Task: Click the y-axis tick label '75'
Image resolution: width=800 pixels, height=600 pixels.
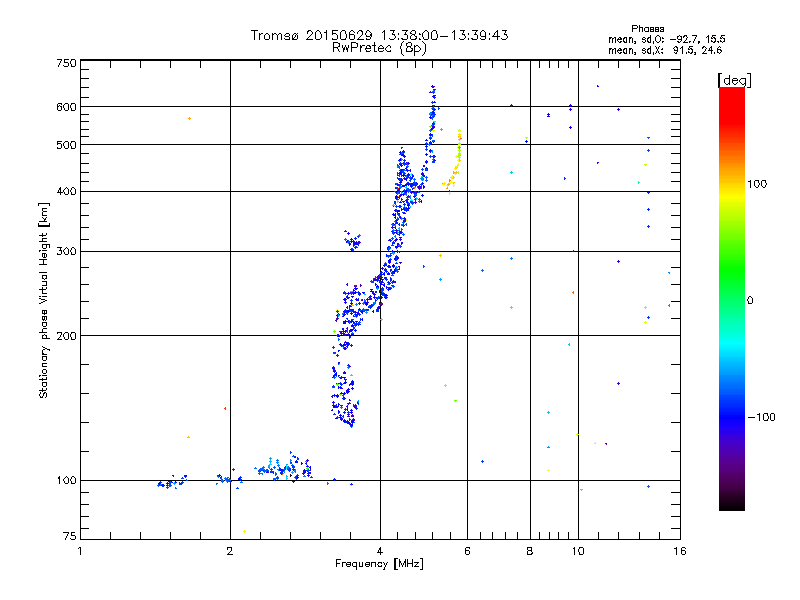Action: click(x=69, y=536)
